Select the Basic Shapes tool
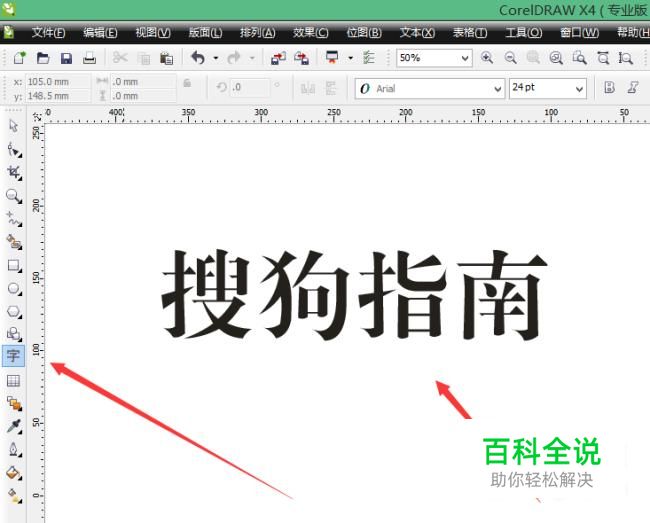 (x=14, y=334)
